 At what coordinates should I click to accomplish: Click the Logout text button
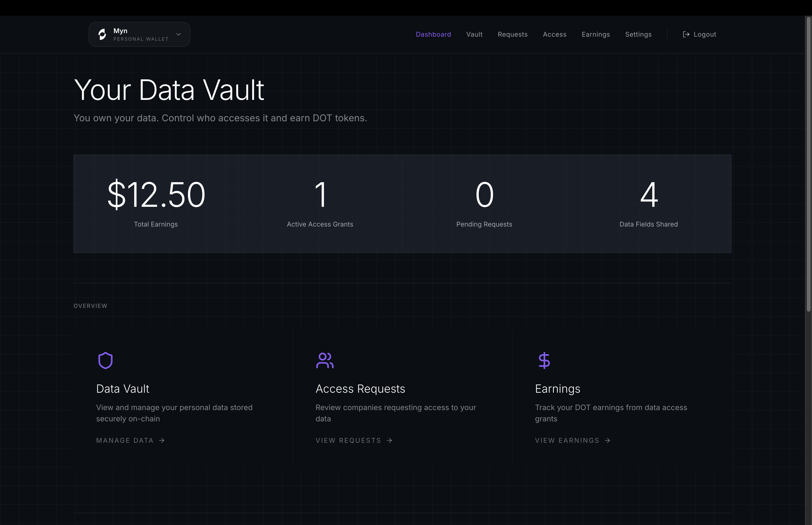coord(705,35)
